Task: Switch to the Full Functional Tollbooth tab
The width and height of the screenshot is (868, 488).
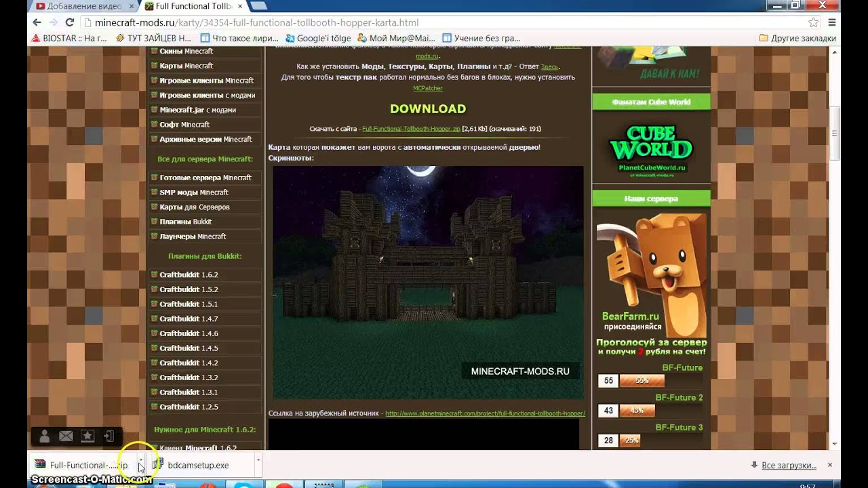Action: pyautogui.click(x=193, y=6)
